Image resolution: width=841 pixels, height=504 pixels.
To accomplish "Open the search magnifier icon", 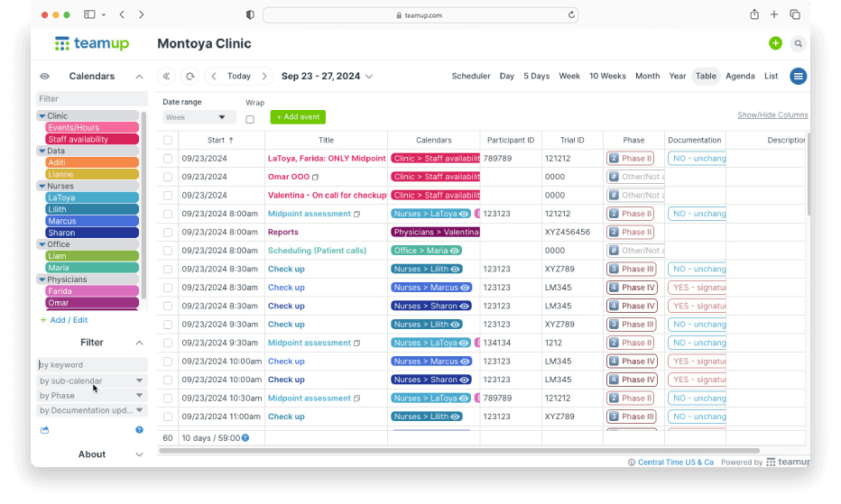I will click(x=798, y=43).
